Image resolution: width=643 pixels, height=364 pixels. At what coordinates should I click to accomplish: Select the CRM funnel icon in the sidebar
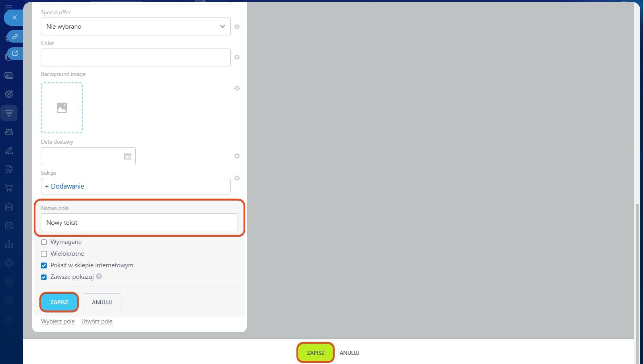click(x=9, y=113)
